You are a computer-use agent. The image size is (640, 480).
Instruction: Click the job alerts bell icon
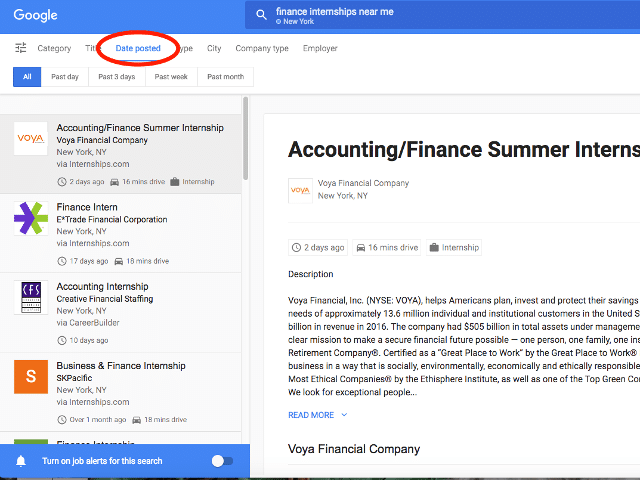21,461
